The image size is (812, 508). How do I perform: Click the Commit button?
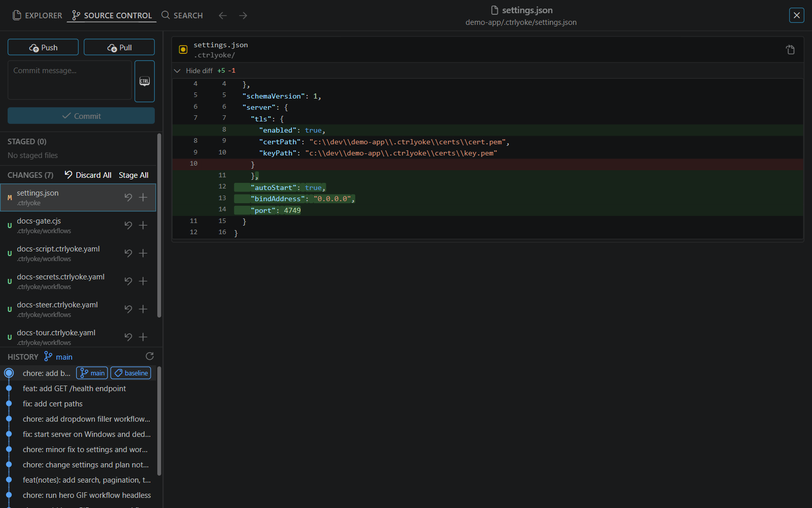[x=81, y=116]
